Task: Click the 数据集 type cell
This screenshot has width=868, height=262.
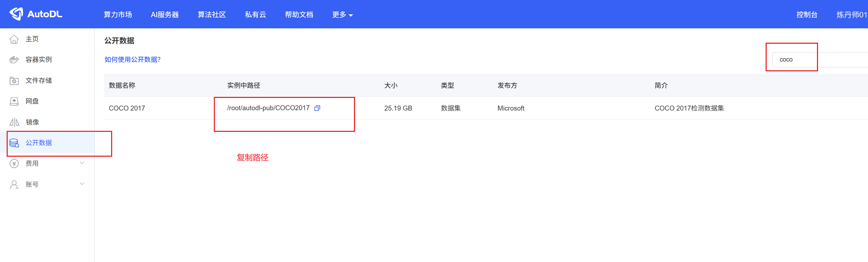Action: [451, 108]
